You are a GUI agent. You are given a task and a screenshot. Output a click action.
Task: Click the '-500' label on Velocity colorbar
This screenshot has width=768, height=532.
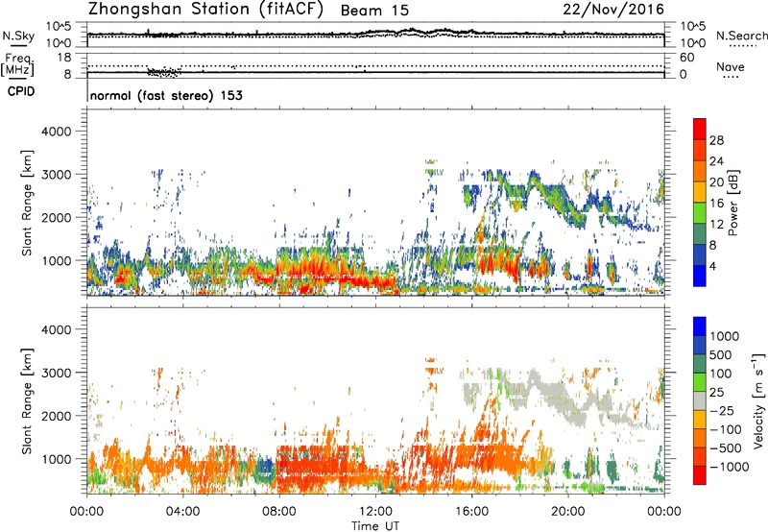pyautogui.click(x=726, y=447)
